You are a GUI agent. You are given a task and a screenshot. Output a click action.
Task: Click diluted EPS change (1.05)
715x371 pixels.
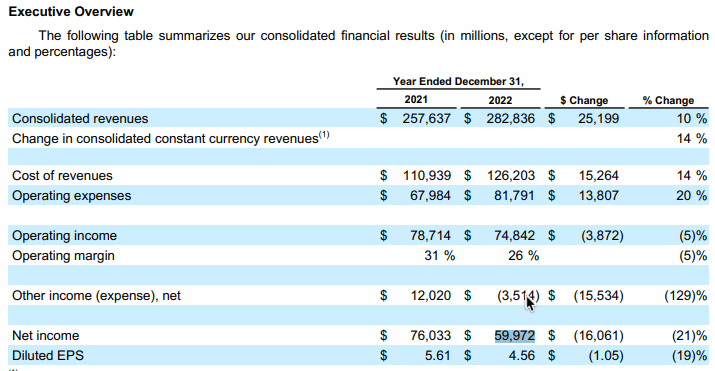pyautogui.click(x=606, y=356)
